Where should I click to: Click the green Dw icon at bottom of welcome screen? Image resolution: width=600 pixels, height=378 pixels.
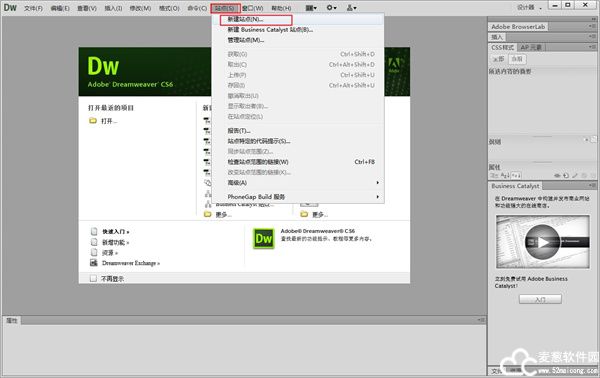pos(264,239)
